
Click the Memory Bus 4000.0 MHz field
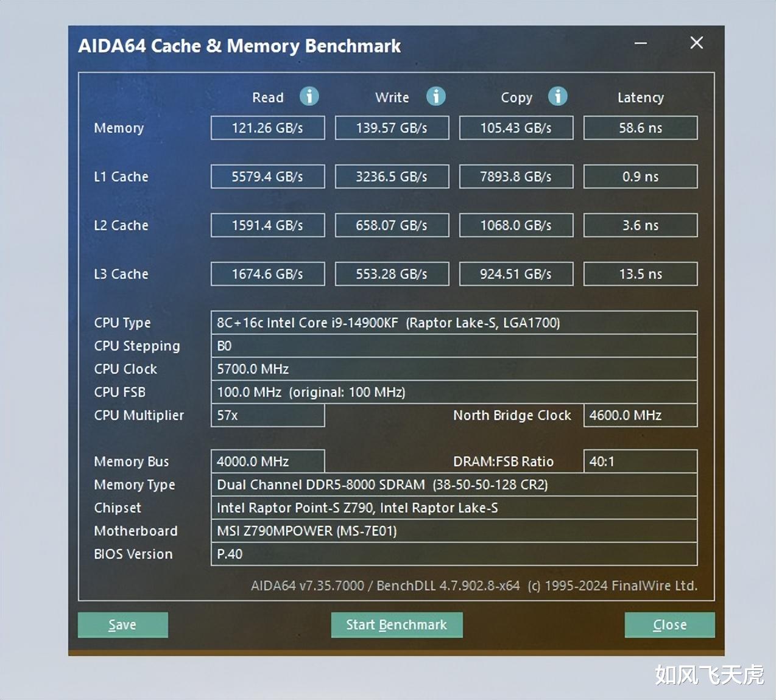click(x=267, y=461)
